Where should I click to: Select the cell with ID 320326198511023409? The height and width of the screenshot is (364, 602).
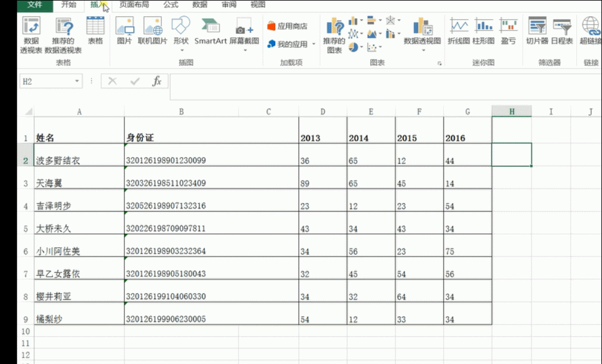click(x=212, y=178)
